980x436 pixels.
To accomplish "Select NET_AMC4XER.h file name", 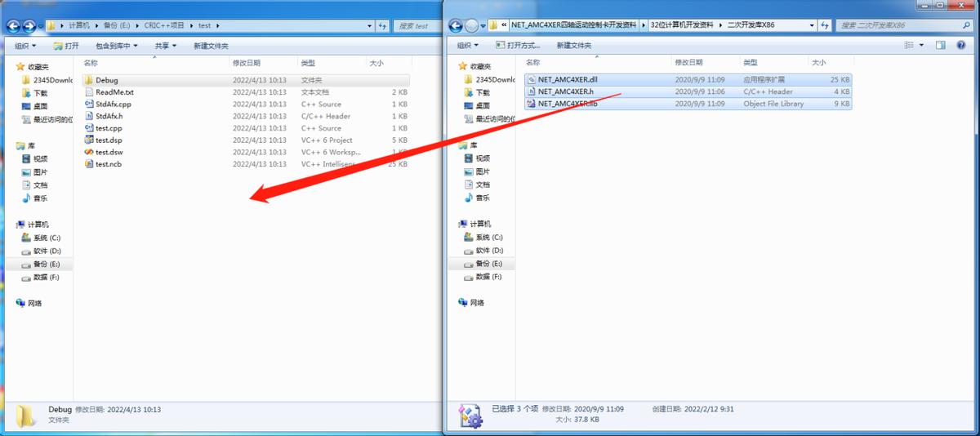I will (565, 91).
